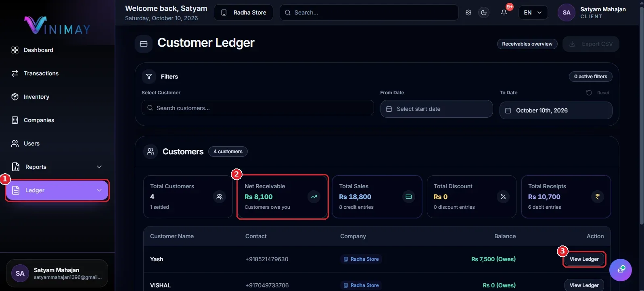This screenshot has height=291, width=644.
Task: Click the 4 customers badge
Action: (228, 152)
